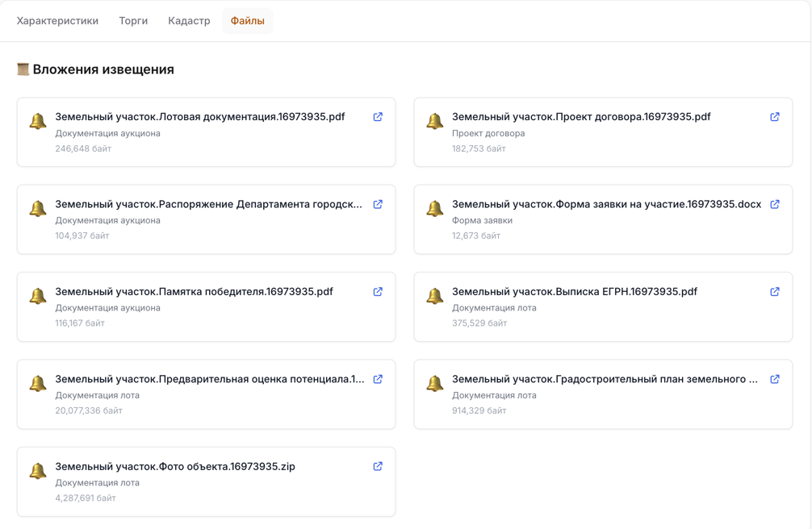The width and height of the screenshot is (812, 529).
Task: Switch to the Торги tab
Action: (133, 21)
